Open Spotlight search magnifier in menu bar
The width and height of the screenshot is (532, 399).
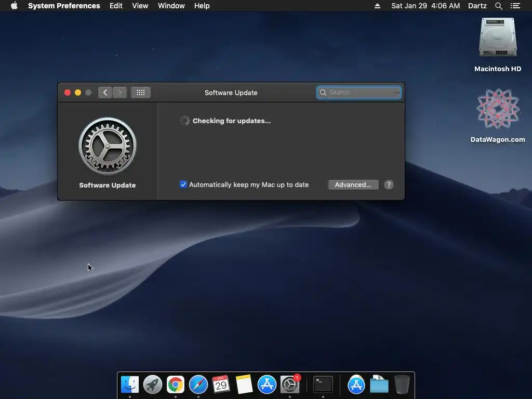(498, 6)
